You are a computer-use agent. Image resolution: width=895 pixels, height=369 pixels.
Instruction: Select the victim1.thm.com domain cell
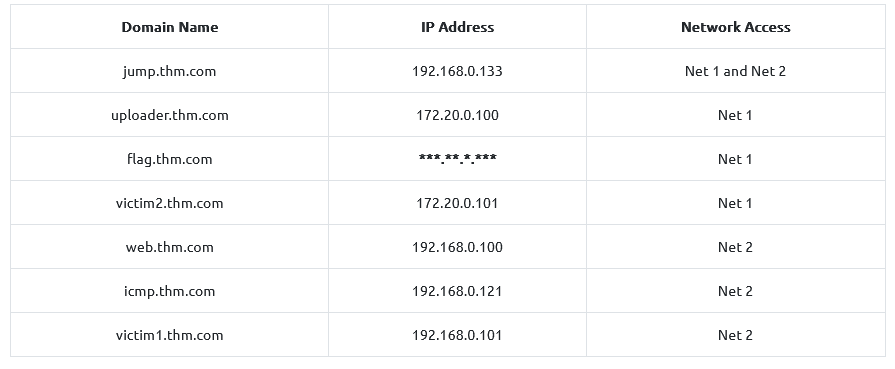tap(170, 335)
